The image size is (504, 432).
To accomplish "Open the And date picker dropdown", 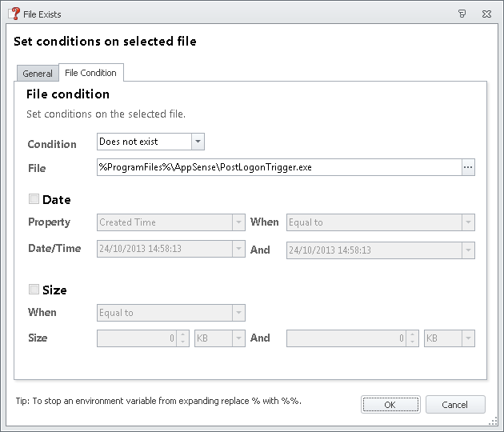I will click(x=468, y=250).
